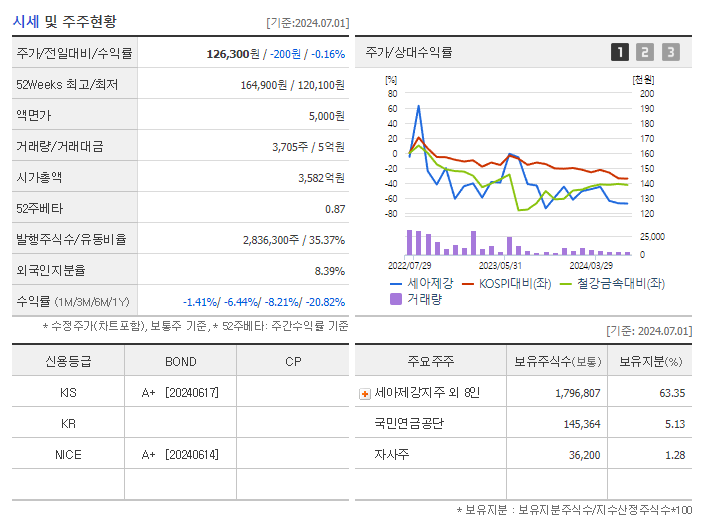702x525 pixels.
Task: Click the 액면가 row label
Action: pyautogui.click(x=34, y=115)
